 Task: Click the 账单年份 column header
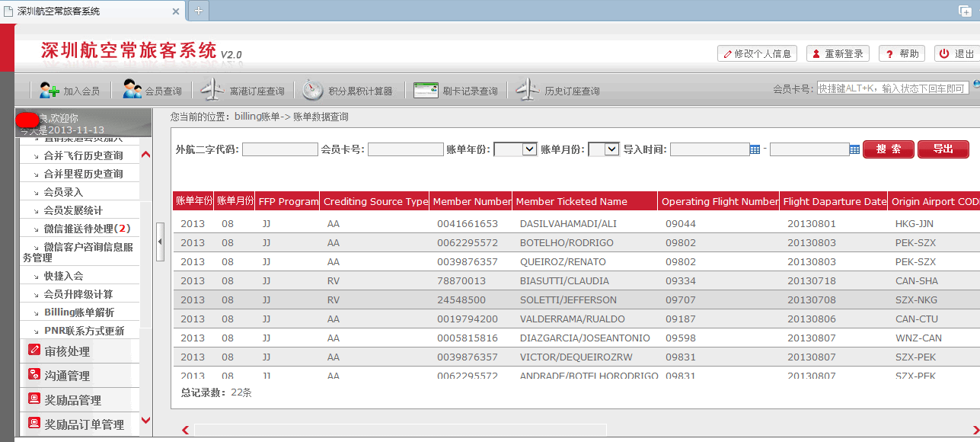click(193, 201)
